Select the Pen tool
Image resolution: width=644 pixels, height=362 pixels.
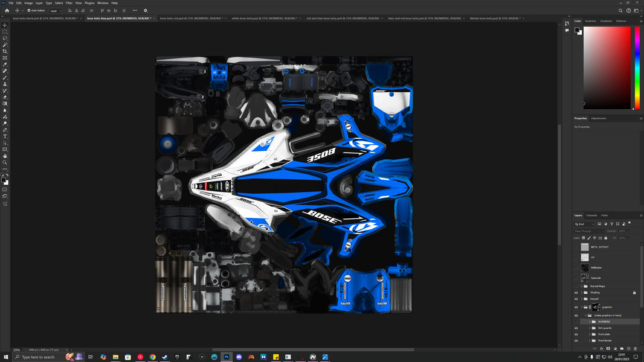(x=5, y=130)
